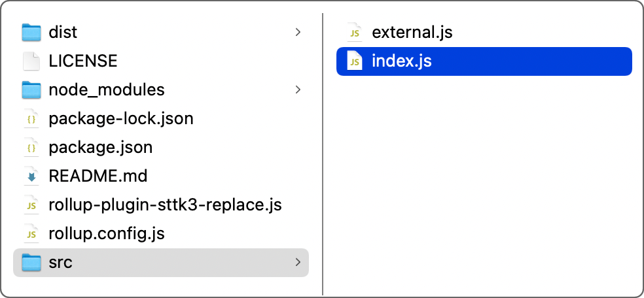Click the blank LICENSE file icon
The height and width of the screenshot is (298, 644).
pos(31,61)
